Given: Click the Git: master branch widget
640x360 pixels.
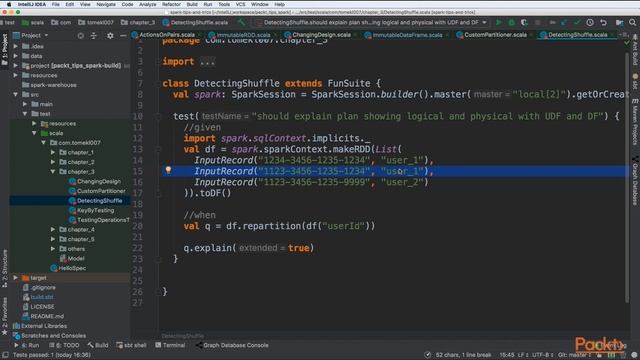Looking at the screenshot, I should click(x=575, y=355).
